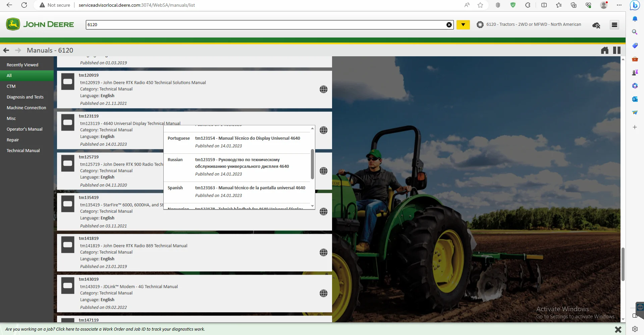Add this page to favorites with the star
644x335 pixels.
coord(480,5)
